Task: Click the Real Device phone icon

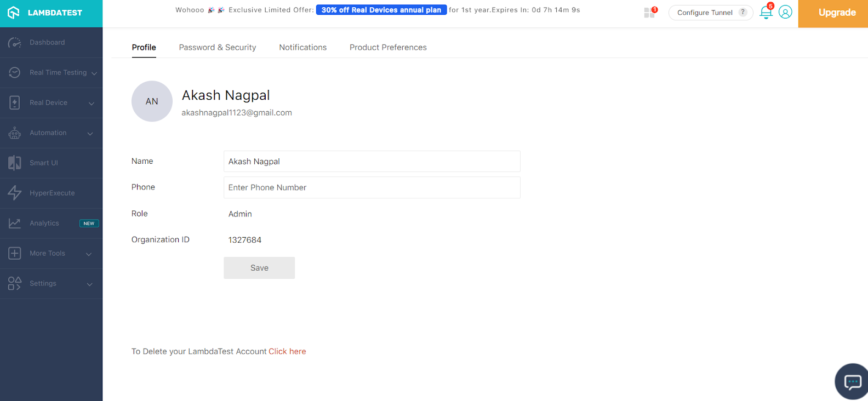Action: (x=15, y=103)
